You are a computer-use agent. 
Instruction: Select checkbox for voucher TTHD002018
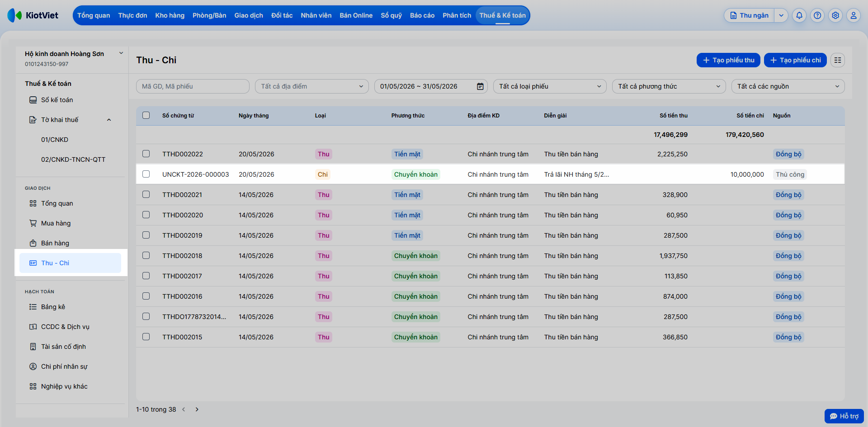(146, 255)
